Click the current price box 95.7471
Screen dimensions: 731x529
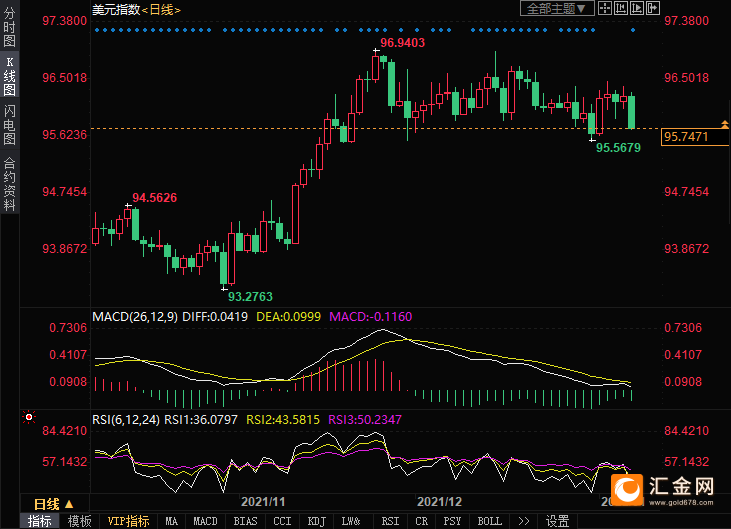(x=695, y=137)
